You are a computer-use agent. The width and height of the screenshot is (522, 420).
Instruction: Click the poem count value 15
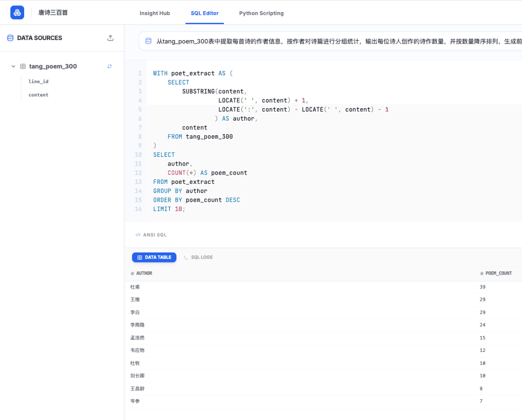pyautogui.click(x=482, y=338)
